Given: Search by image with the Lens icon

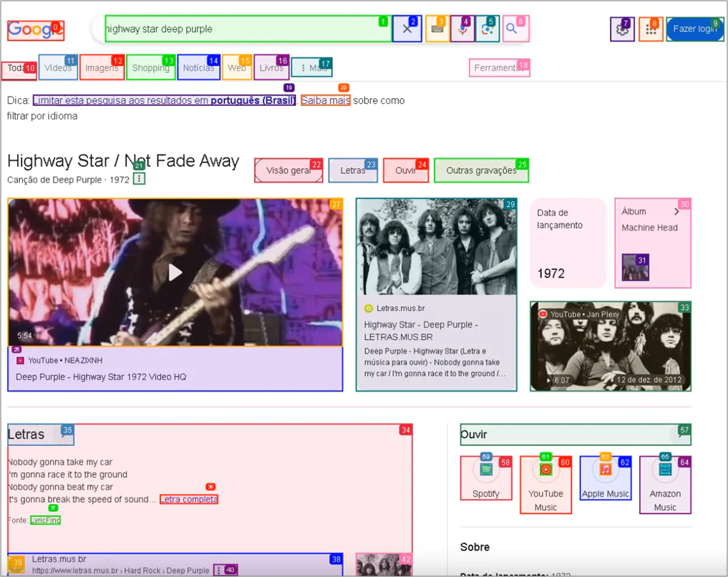Looking at the screenshot, I should (487, 29).
